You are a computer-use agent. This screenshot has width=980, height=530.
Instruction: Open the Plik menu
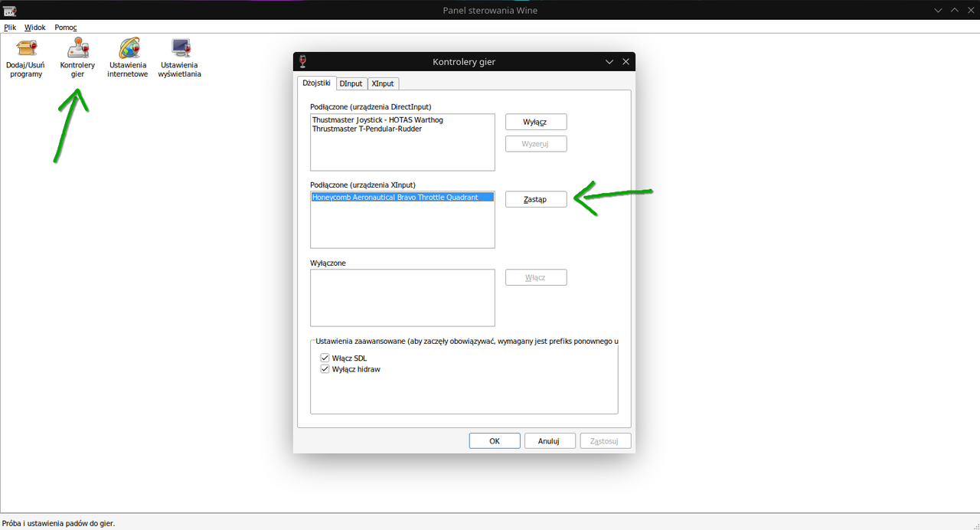click(10, 27)
